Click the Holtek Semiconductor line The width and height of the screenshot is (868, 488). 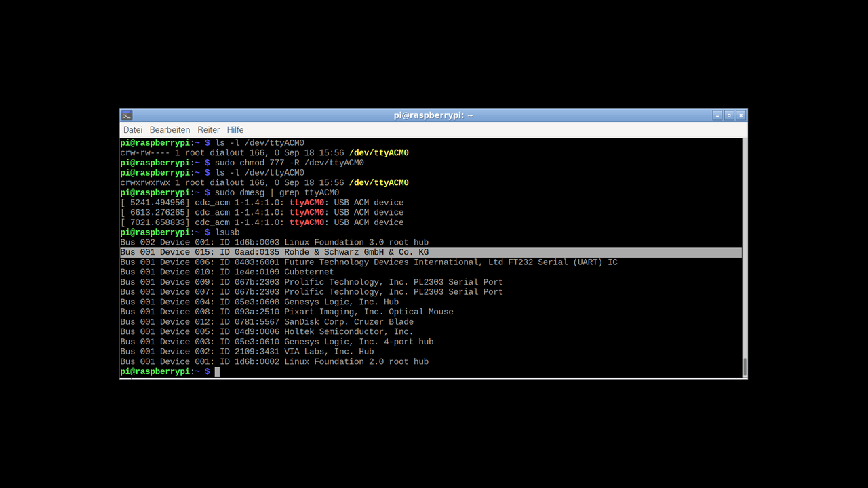(267, 331)
